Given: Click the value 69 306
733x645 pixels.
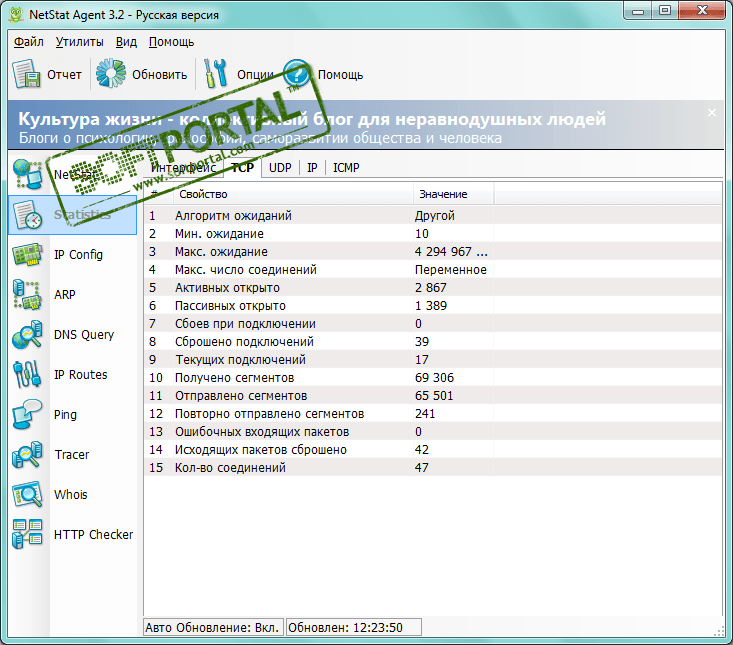Looking at the screenshot, I should tap(434, 378).
